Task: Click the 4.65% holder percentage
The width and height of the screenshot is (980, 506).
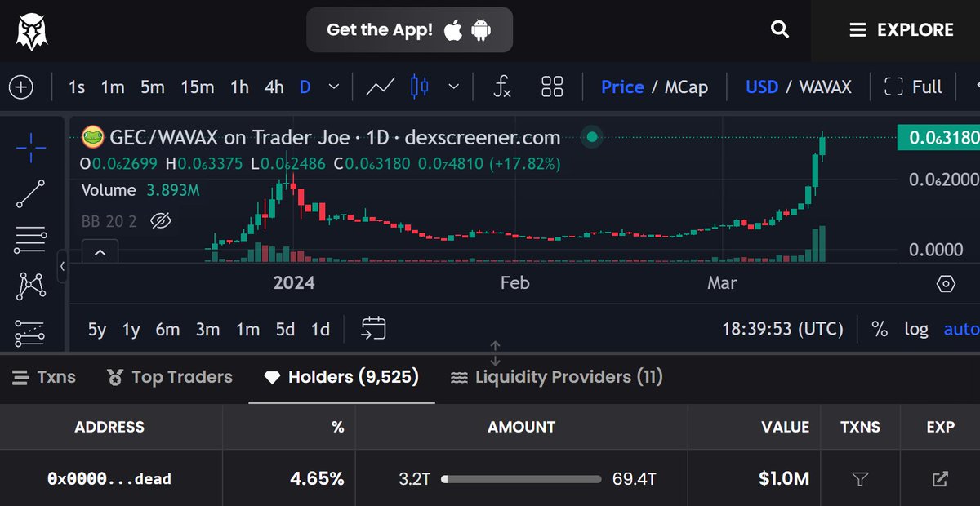Action: click(317, 479)
